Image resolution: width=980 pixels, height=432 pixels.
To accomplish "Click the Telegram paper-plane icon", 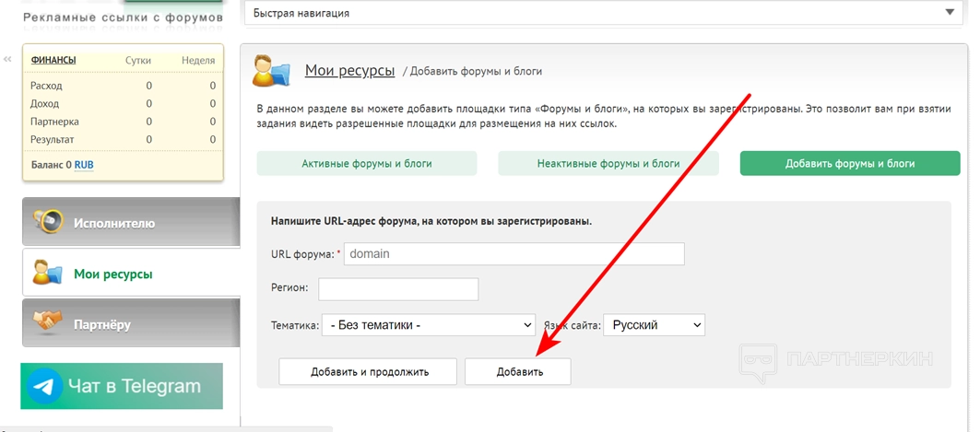I will coord(44,386).
